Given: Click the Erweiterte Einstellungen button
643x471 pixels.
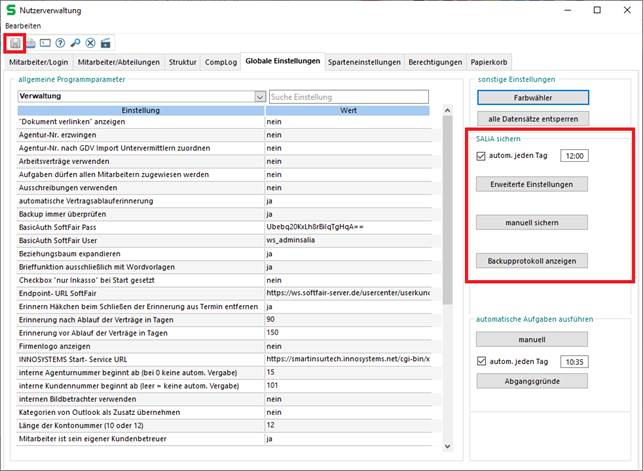Looking at the screenshot, I should (x=532, y=184).
